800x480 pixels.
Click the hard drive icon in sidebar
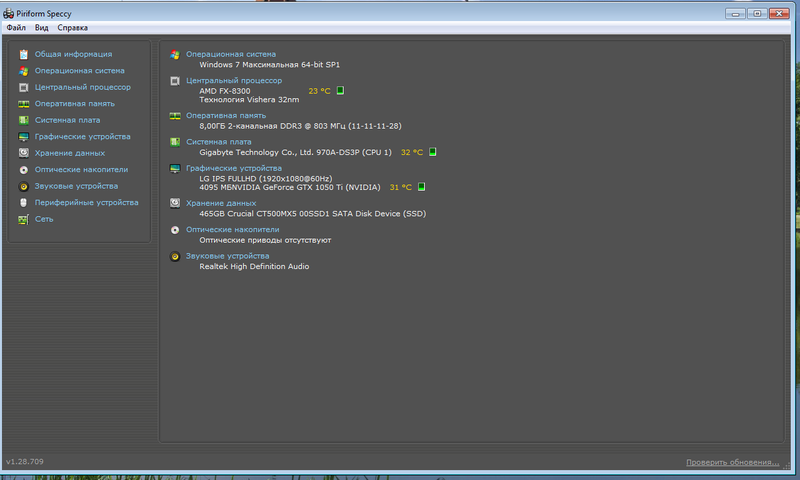23,153
